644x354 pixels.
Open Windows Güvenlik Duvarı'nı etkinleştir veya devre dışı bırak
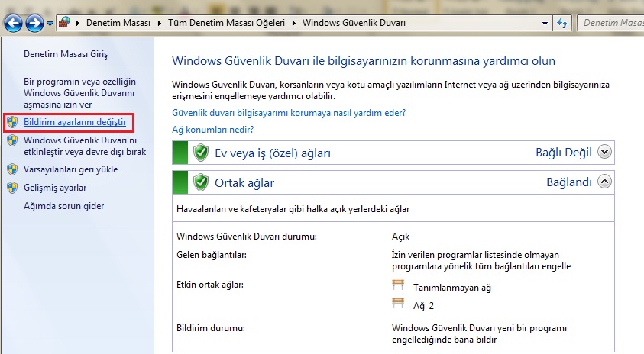pyautogui.click(x=85, y=146)
